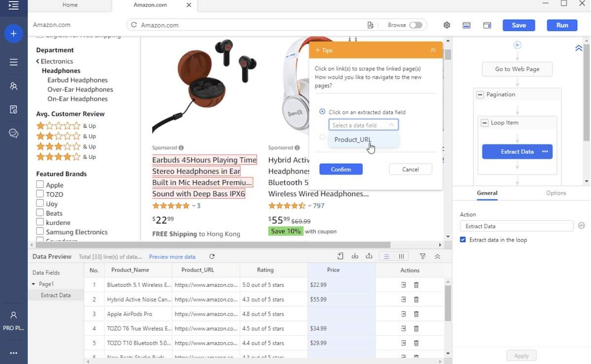Open the General tab
This screenshot has width=591, height=364.
(x=487, y=193)
